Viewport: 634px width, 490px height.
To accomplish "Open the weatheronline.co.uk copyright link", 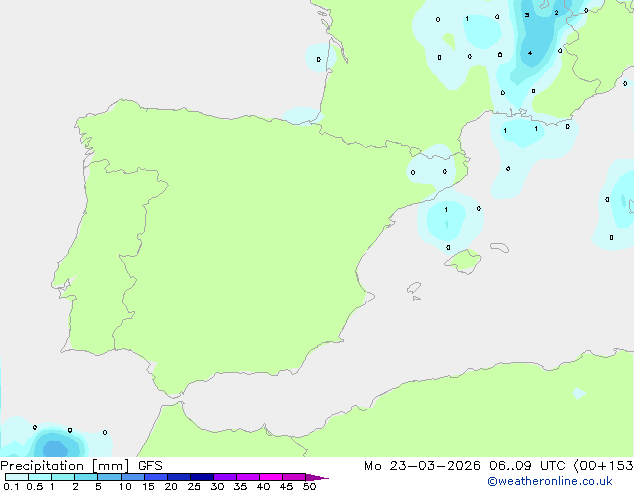I will (550, 481).
